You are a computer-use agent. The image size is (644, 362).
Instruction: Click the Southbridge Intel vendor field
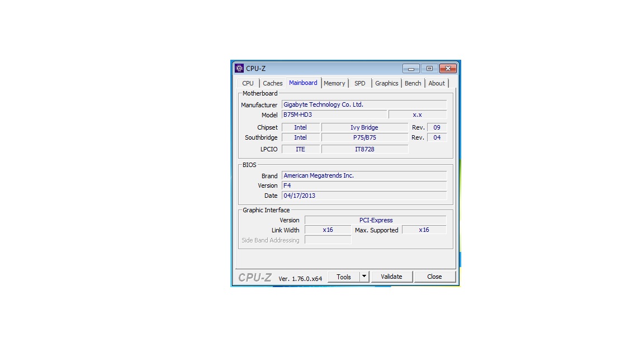(301, 137)
